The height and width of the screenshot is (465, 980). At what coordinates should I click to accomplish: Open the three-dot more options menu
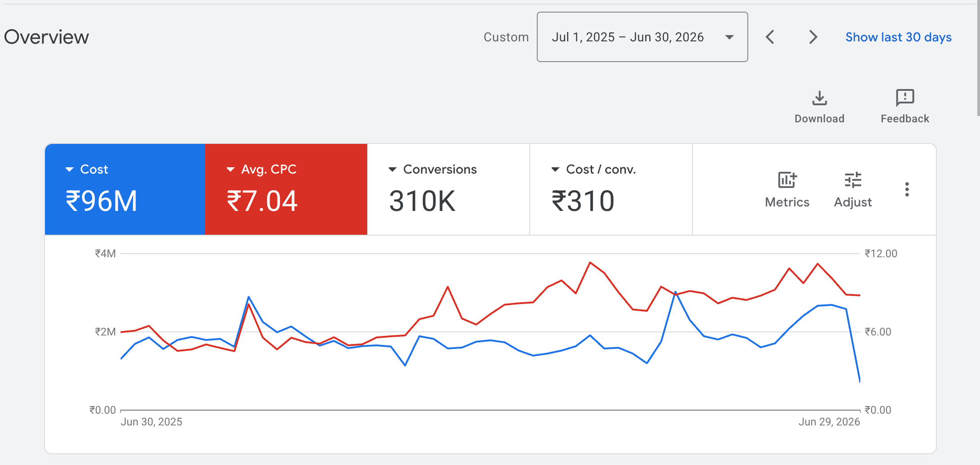(x=907, y=189)
